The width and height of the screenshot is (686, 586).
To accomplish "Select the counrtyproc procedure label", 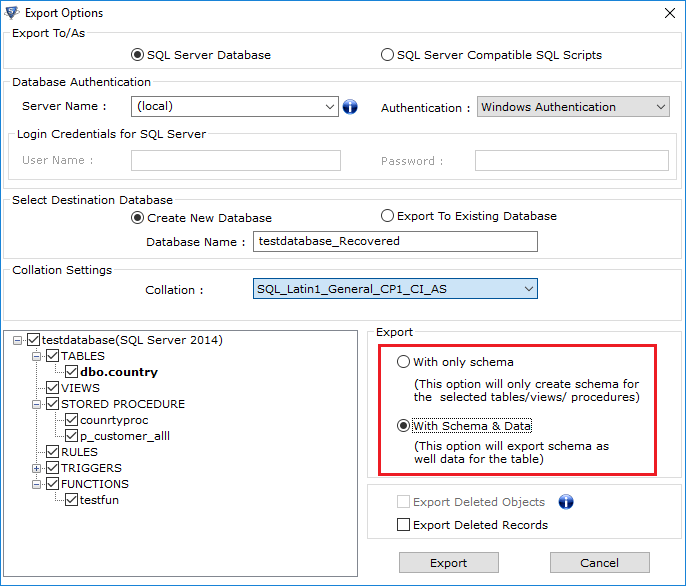I will tap(114, 420).
